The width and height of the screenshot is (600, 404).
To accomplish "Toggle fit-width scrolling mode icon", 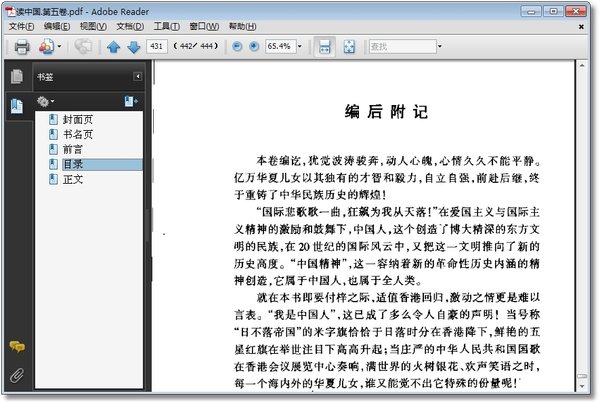I will tap(324, 47).
